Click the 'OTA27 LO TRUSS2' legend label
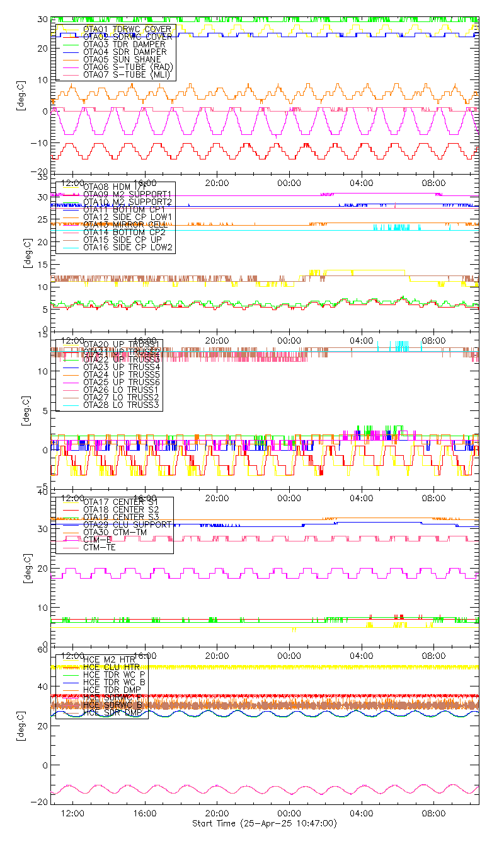 tap(122, 397)
